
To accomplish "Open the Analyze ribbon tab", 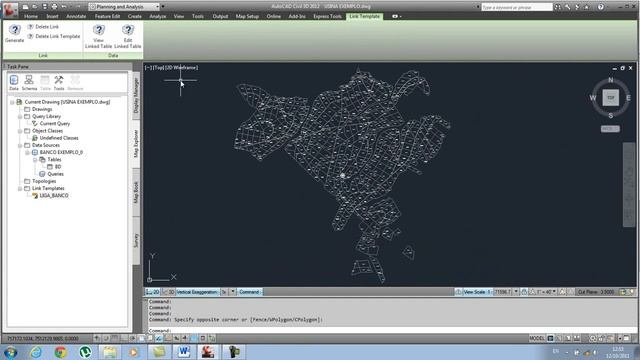I will (158, 16).
